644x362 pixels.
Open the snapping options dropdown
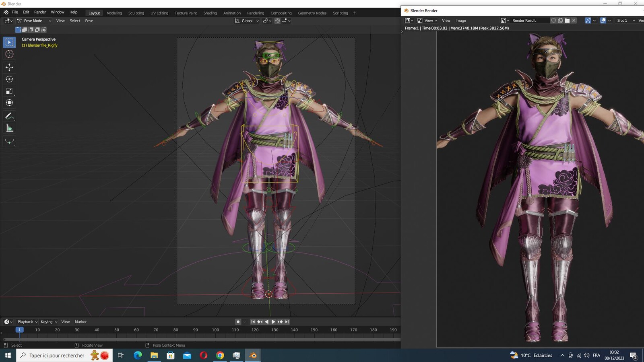[x=286, y=21]
